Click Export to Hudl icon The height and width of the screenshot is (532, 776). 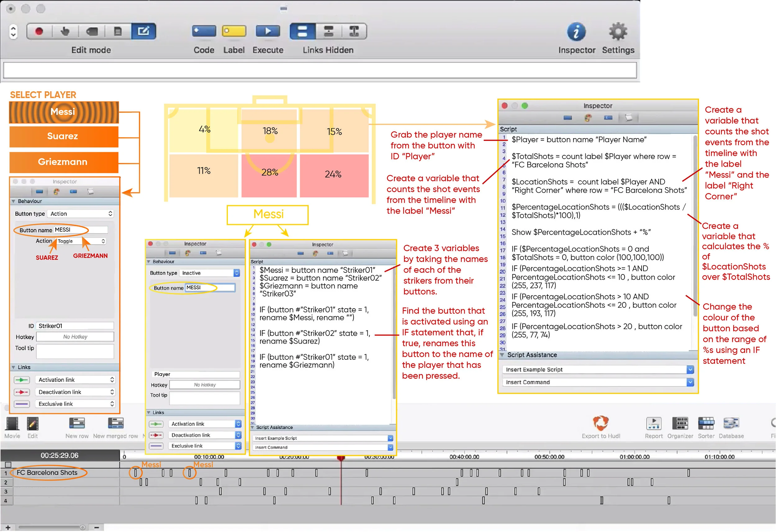600,423
